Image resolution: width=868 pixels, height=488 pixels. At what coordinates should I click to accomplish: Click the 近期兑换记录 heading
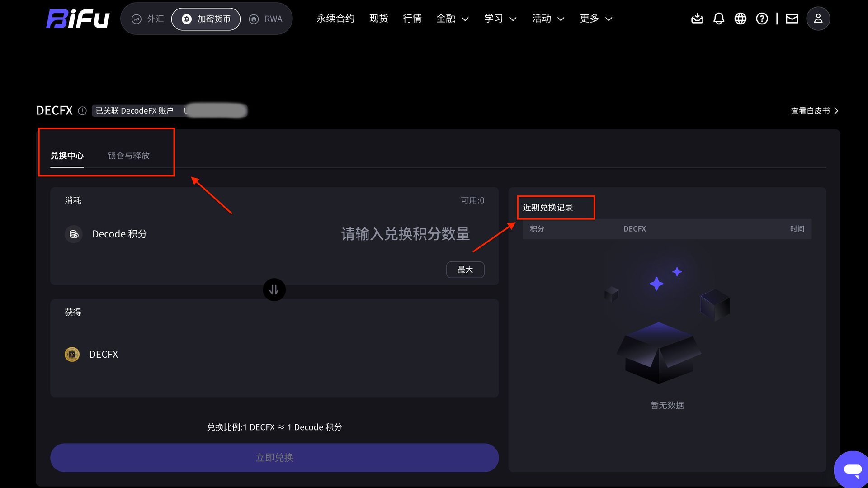point(548,208)
